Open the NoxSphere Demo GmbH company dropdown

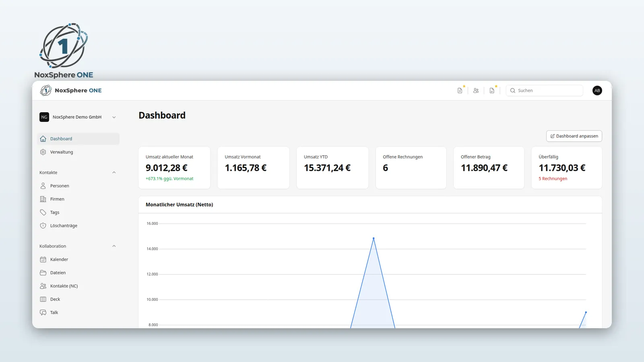click(78, 117)
